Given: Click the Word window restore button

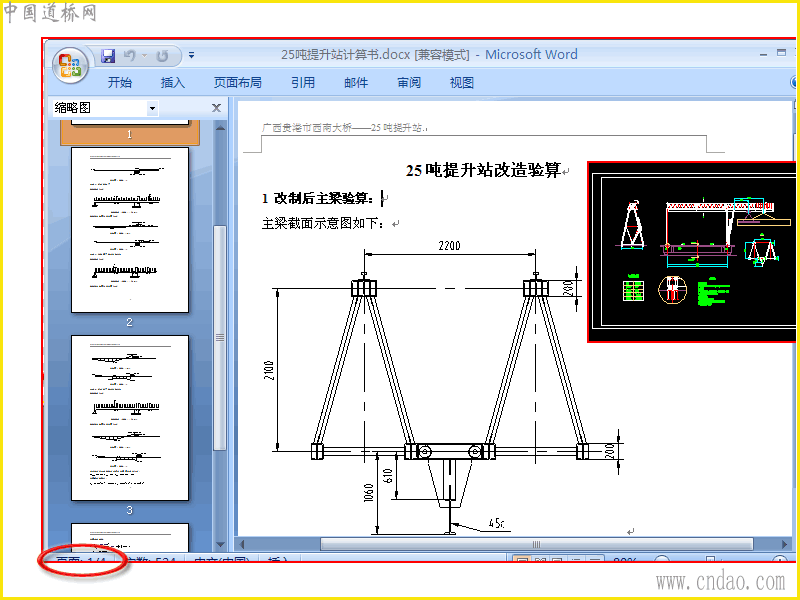Looking at the screenshot, I should pos(781,53).
